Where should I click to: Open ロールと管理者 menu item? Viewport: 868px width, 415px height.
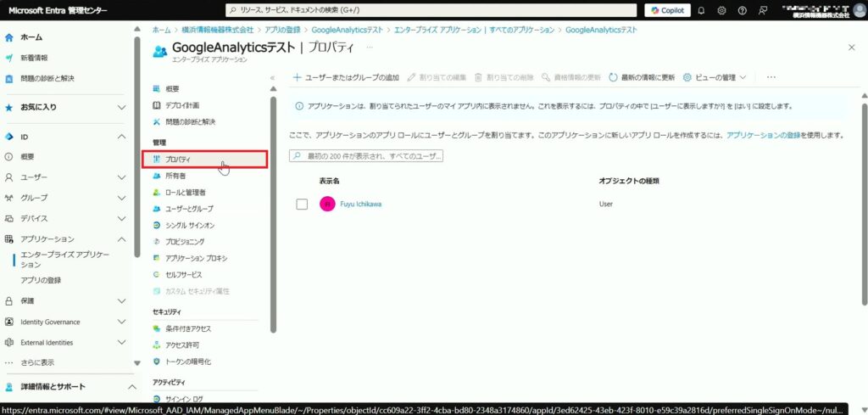186,193
